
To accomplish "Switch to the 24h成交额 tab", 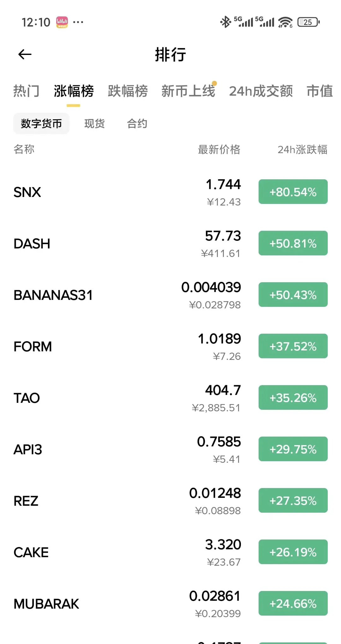I will coord(261,91).
